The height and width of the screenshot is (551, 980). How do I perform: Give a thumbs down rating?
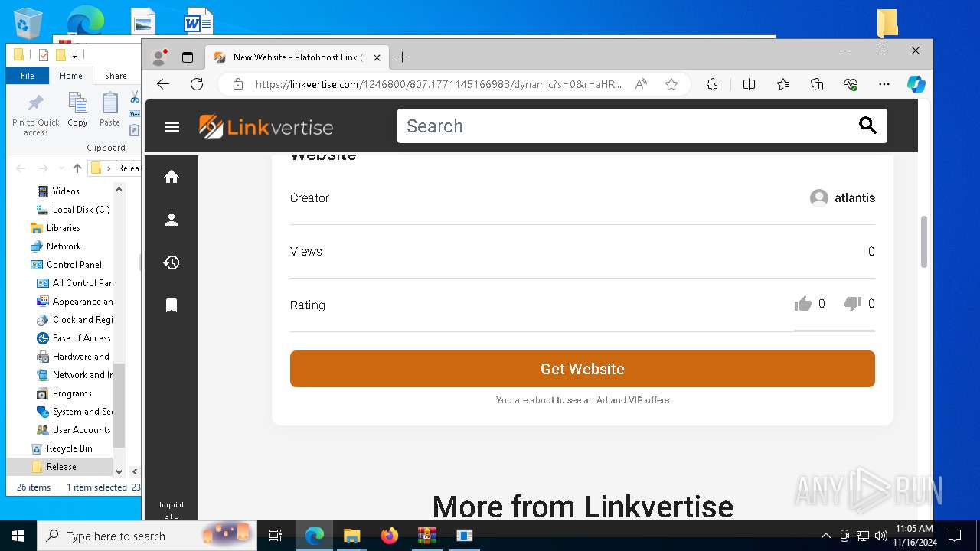tap(853, 304)
